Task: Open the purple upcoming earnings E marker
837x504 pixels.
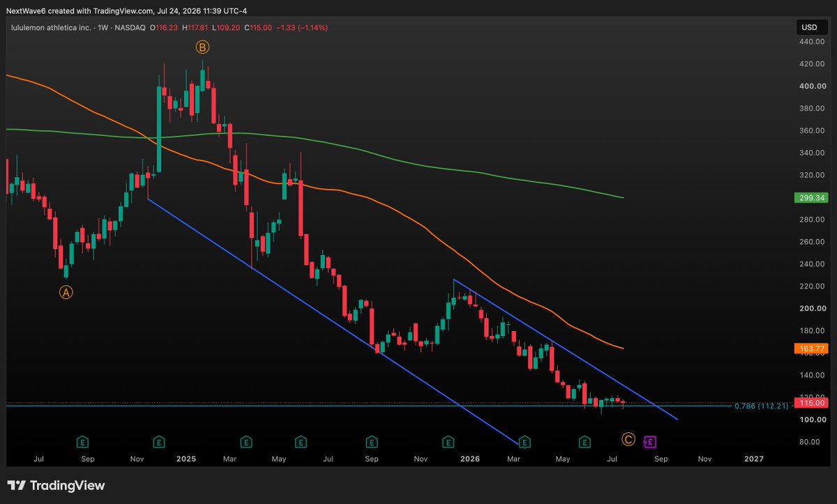Action: 649,441
